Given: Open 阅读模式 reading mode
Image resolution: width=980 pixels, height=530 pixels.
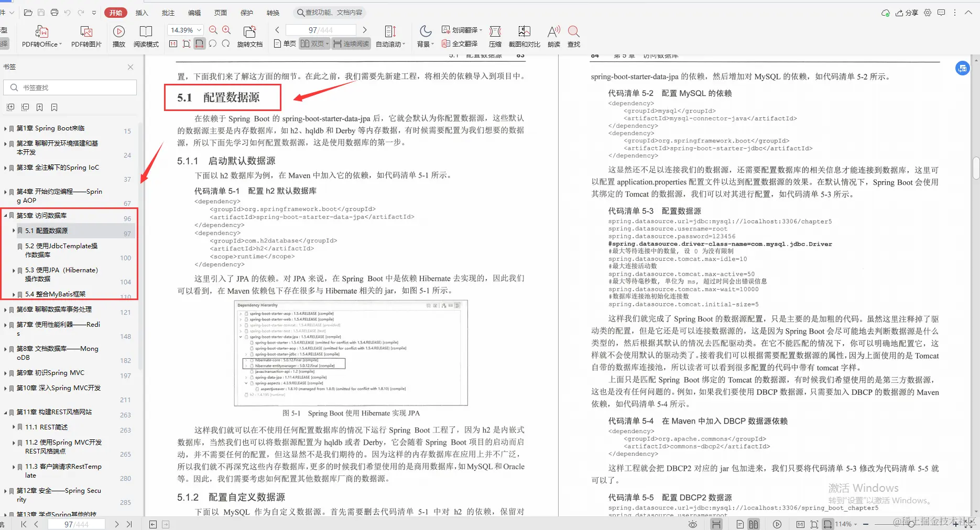Looking at the screenshot, I should [x=146, y=36].
